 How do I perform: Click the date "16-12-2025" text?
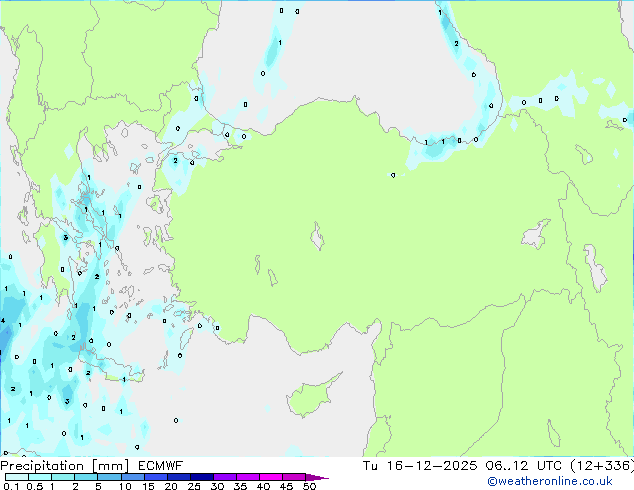[x=432, y=466]
